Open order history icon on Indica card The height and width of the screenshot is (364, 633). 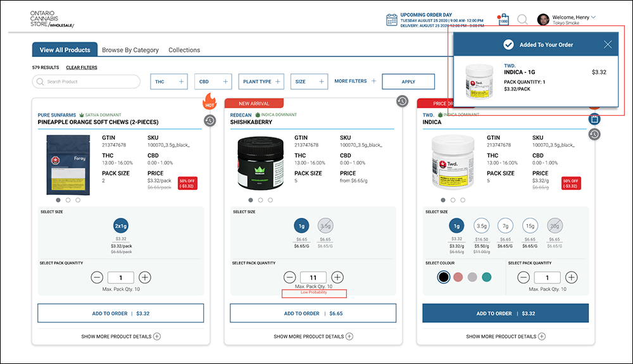point(594,134)
